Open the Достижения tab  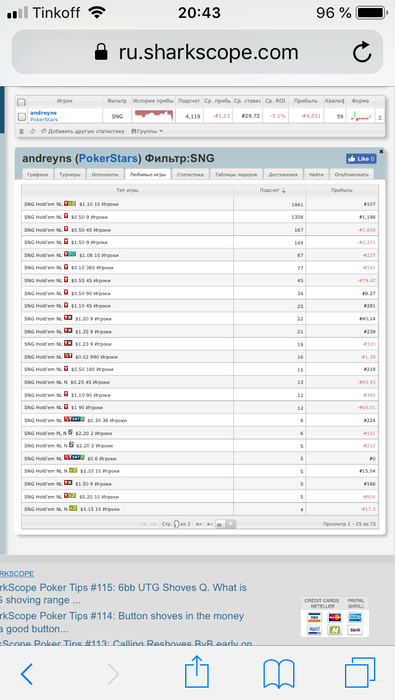[x=283, y=175]
